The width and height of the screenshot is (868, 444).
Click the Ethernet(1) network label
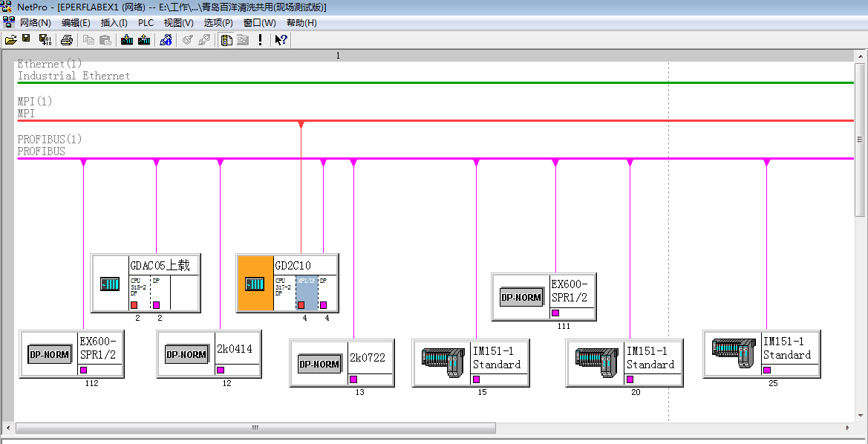pos(50,64)
